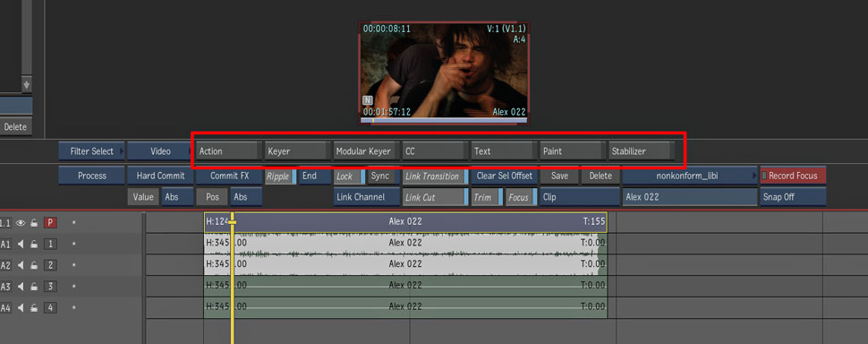Click the star marker on A1 track
Image resolution: width=868 pixels, height=344 pixels.
click(73, 245)
